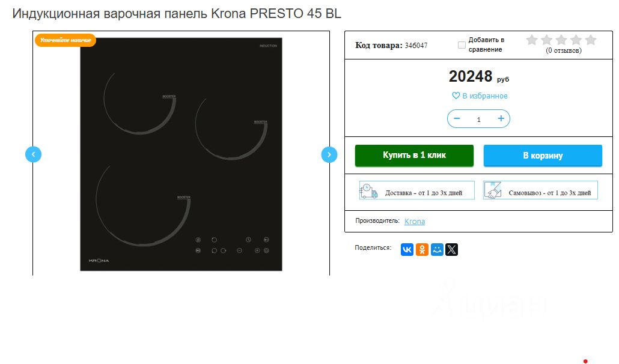
Task: Share on X (Twitter)
Action: tap(451, 250)
